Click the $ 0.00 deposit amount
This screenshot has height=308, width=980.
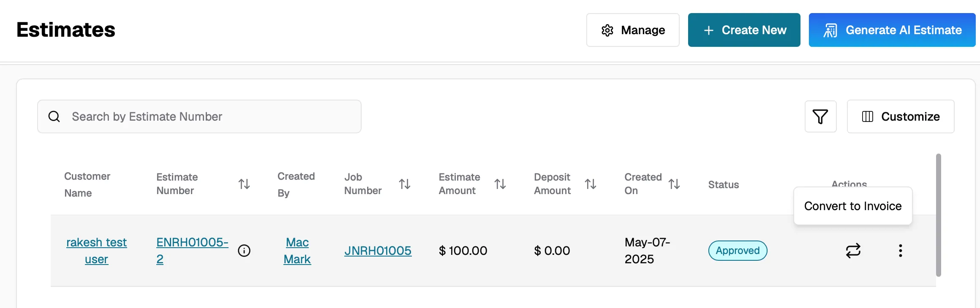[552, 251]
